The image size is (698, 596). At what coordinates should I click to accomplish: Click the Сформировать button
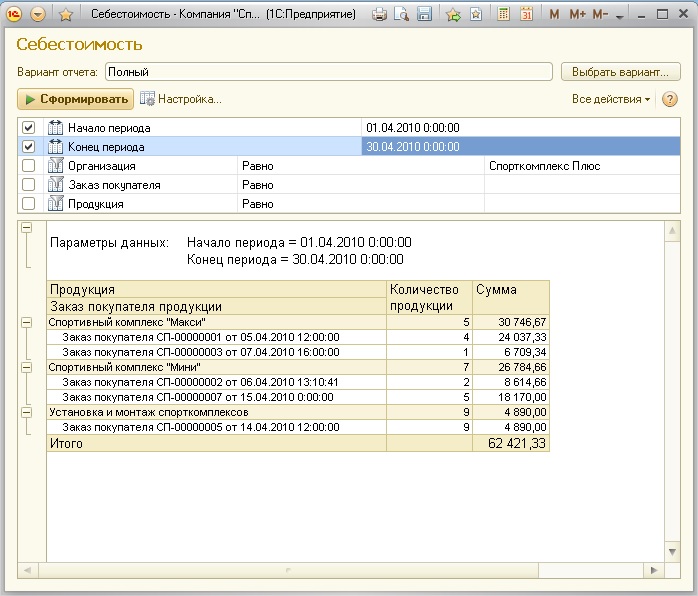76,99
